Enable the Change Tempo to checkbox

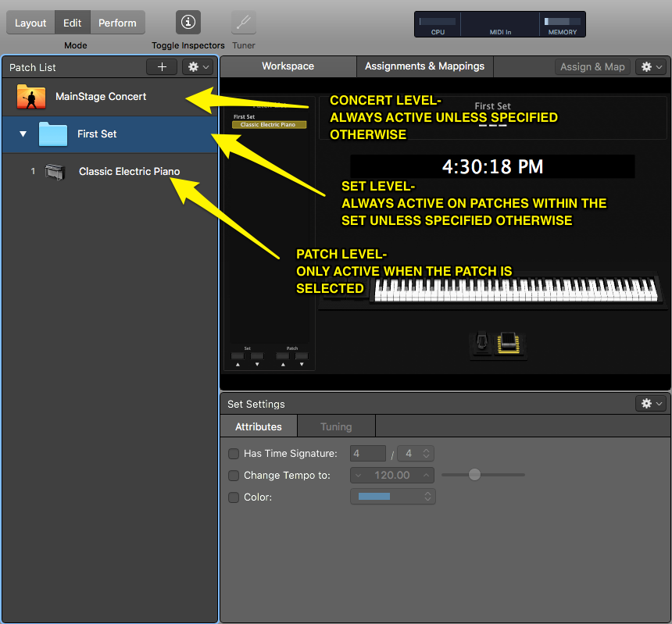234,476
